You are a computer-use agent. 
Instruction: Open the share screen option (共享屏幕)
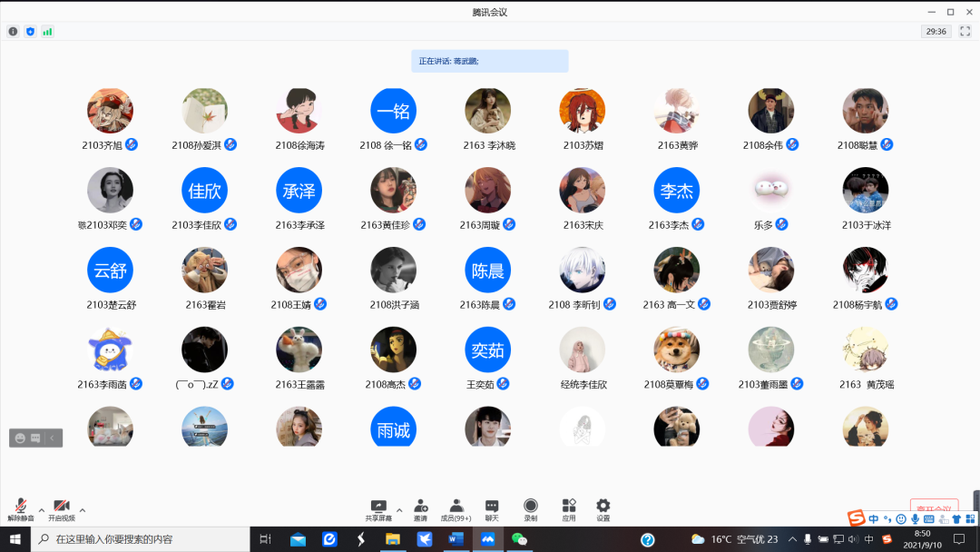378,507
